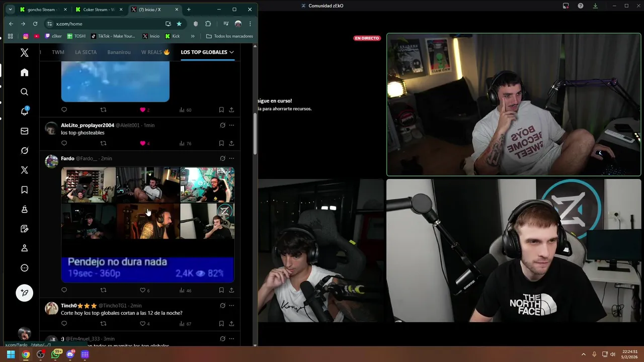Open more options on Em4nuel_333's post
Viewport: 644px width, 362px height.
coord(231,339)
